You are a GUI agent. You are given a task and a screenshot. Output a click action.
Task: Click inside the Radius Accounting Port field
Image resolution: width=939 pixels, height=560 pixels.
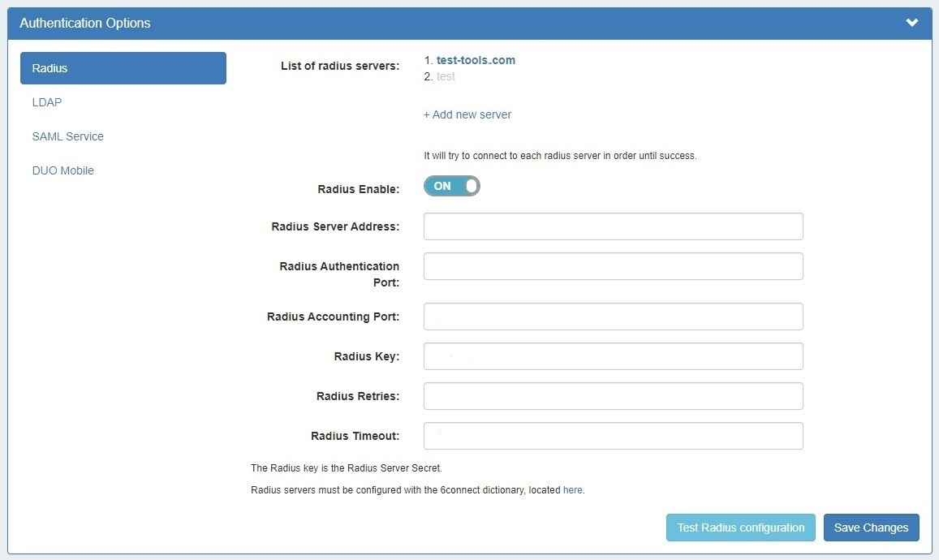(x=613, y=317)
